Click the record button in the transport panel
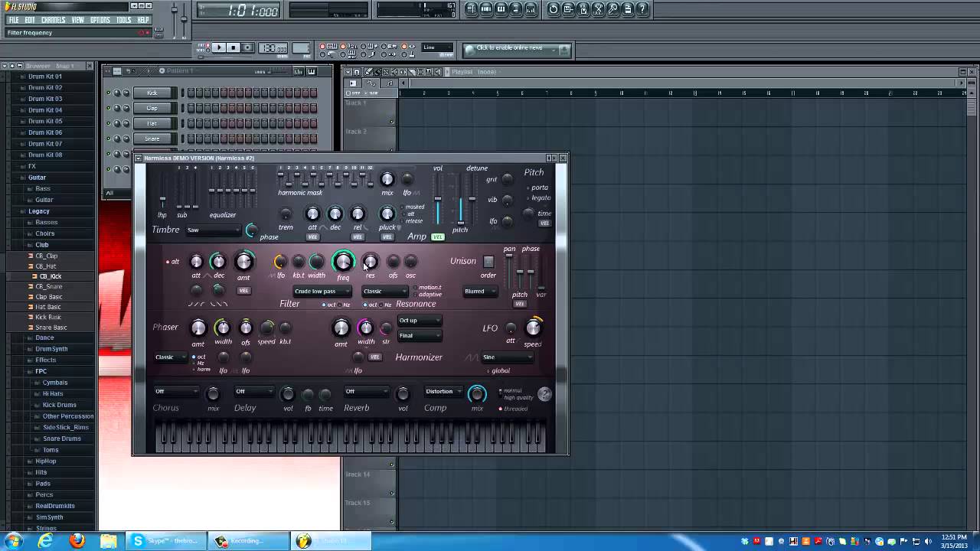980x551 pixels. point(247,47)
